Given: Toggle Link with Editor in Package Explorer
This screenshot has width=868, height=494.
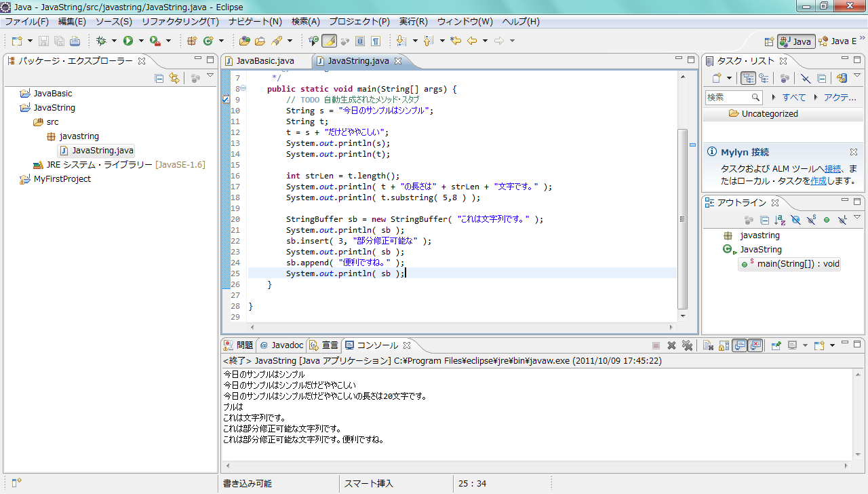Looking at the screenshot, I should click(x=174, y=78).
